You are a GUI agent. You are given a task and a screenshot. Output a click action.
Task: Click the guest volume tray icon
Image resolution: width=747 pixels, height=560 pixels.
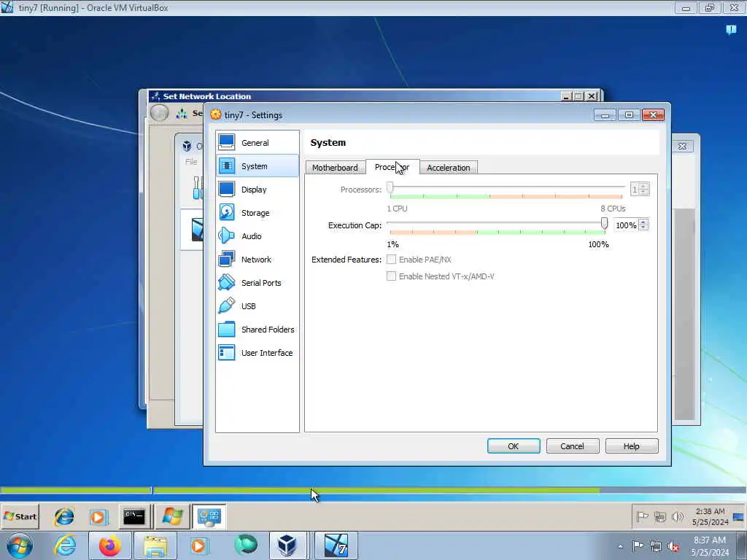pos(678,517)
